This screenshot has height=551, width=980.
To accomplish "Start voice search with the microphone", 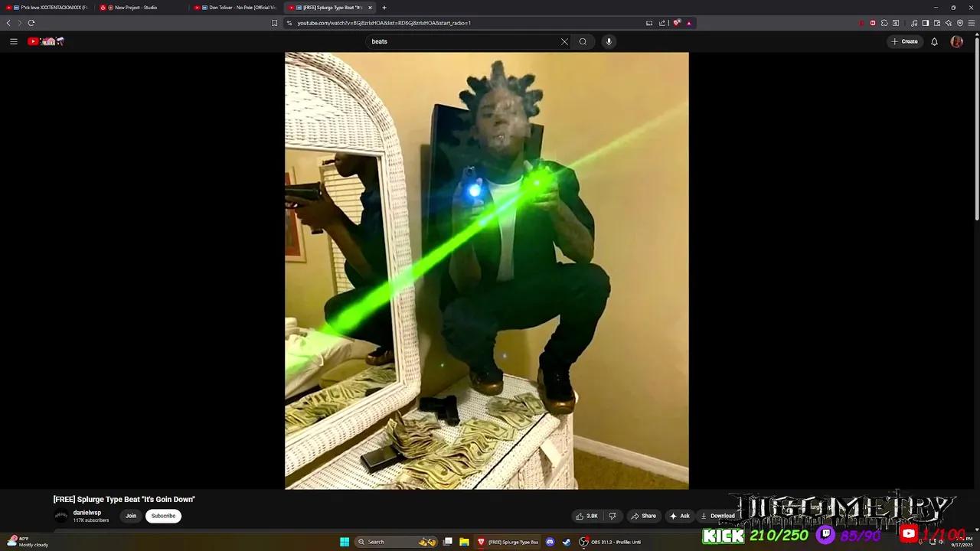I will (609, 41).
